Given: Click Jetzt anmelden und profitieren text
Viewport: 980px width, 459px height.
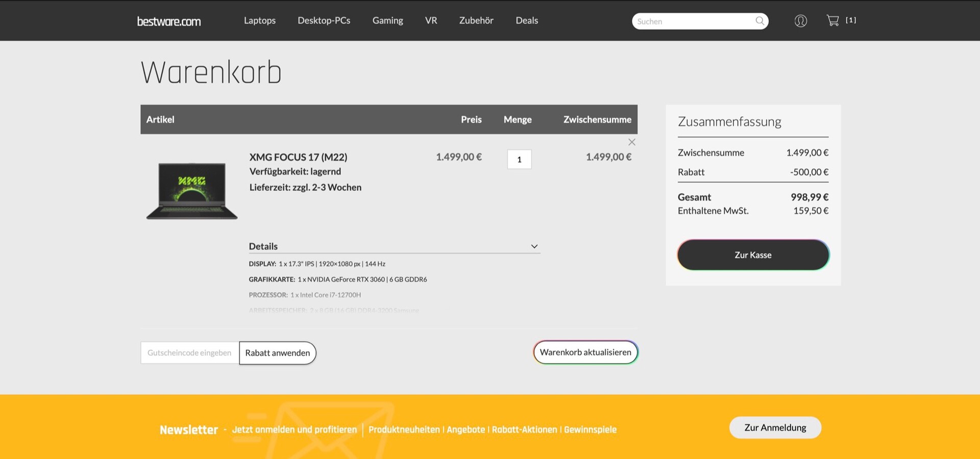Looking at the screenshot, I should tap(295, 429).
